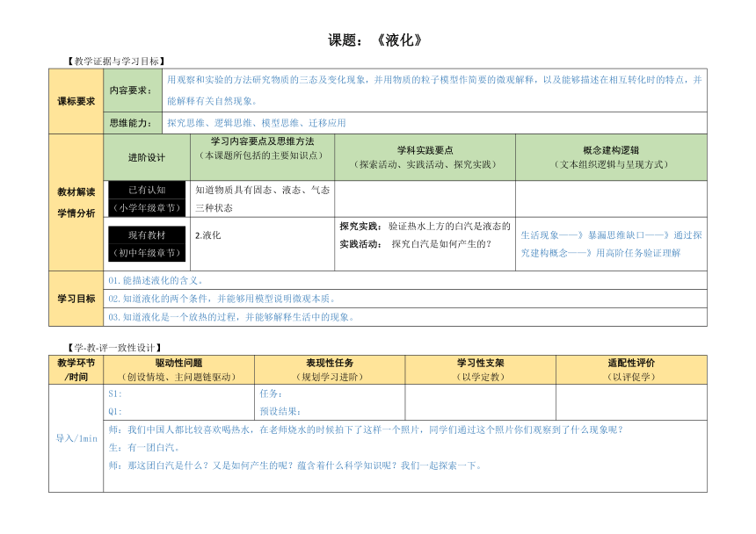
Task: Click header 学科实践要点
Action: tap(425, 150)
